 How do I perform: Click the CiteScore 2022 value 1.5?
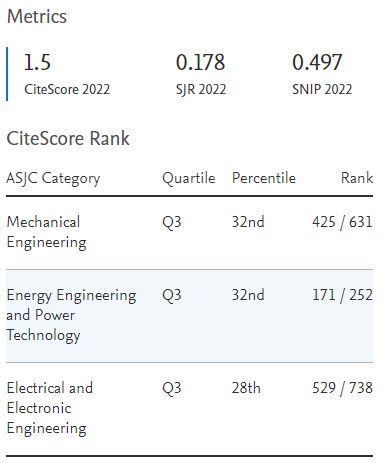click(37, 62)
